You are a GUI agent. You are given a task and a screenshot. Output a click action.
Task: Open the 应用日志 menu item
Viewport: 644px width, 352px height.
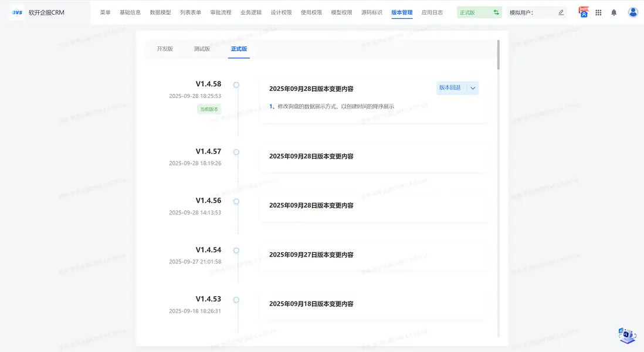click(x=432, y=12)
